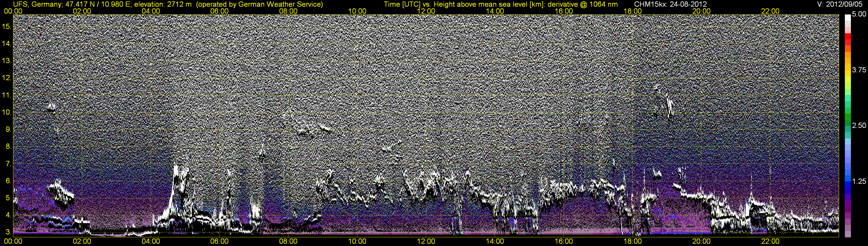The width and height of the screenshot is (868, 246).
Task: Select the 04:00 label on the upper time axis
Action: coord(151,11)
